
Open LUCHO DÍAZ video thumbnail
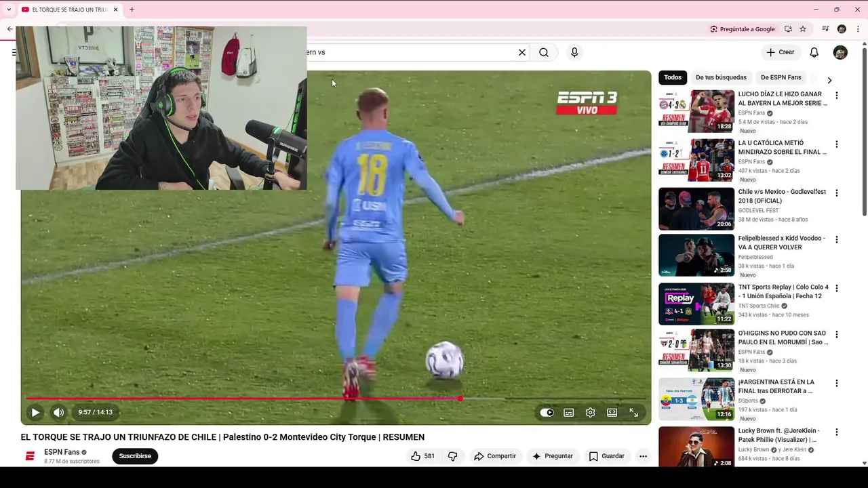tap(696, 111)
